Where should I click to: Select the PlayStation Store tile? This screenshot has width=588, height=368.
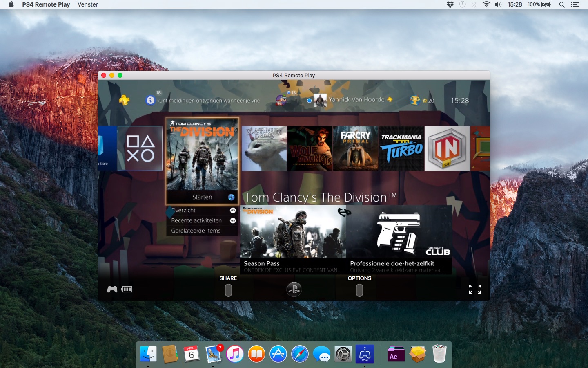tap(108, 148)
